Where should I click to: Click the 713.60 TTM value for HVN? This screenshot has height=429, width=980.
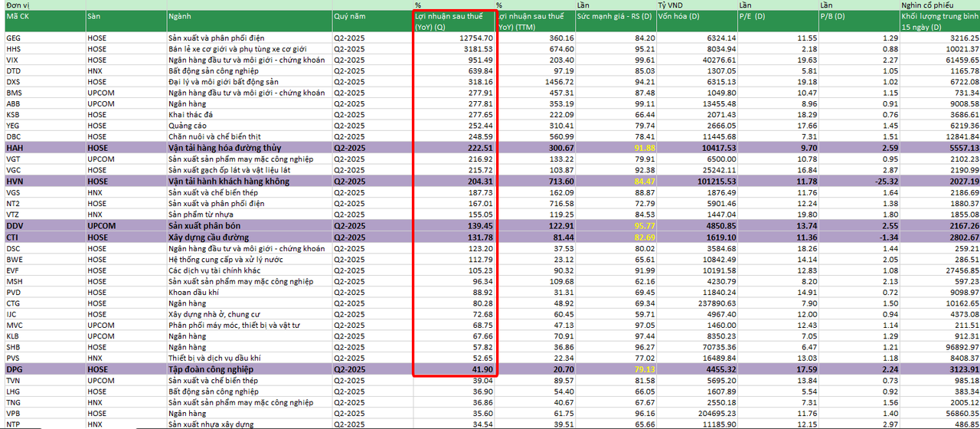coord(561,181)
